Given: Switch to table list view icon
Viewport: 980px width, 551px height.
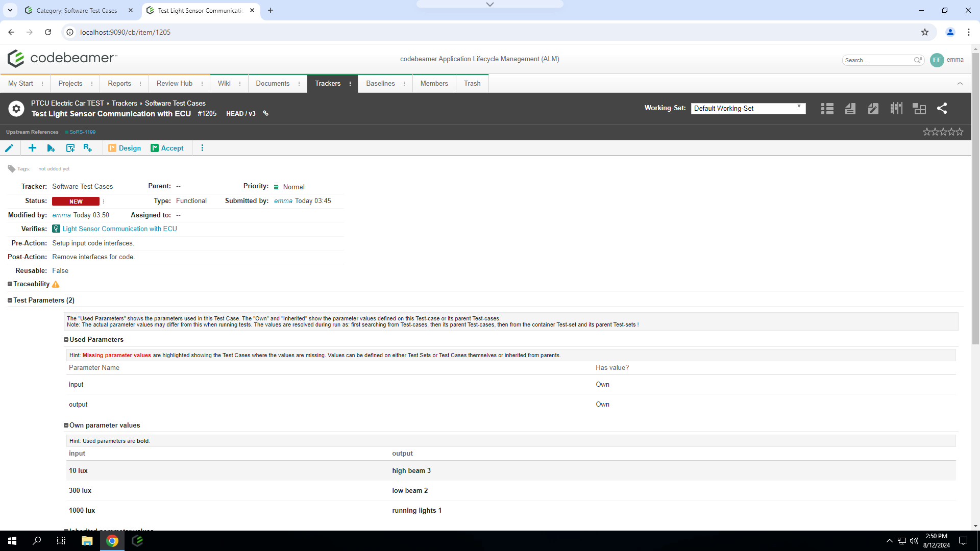Looking at the screenshot, I should coord(827,109).
